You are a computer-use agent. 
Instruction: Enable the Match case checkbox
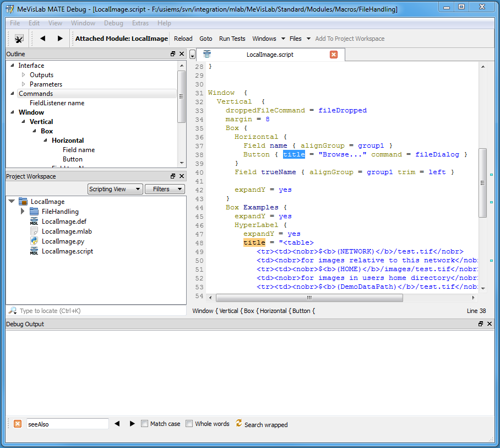coord(145,424)
